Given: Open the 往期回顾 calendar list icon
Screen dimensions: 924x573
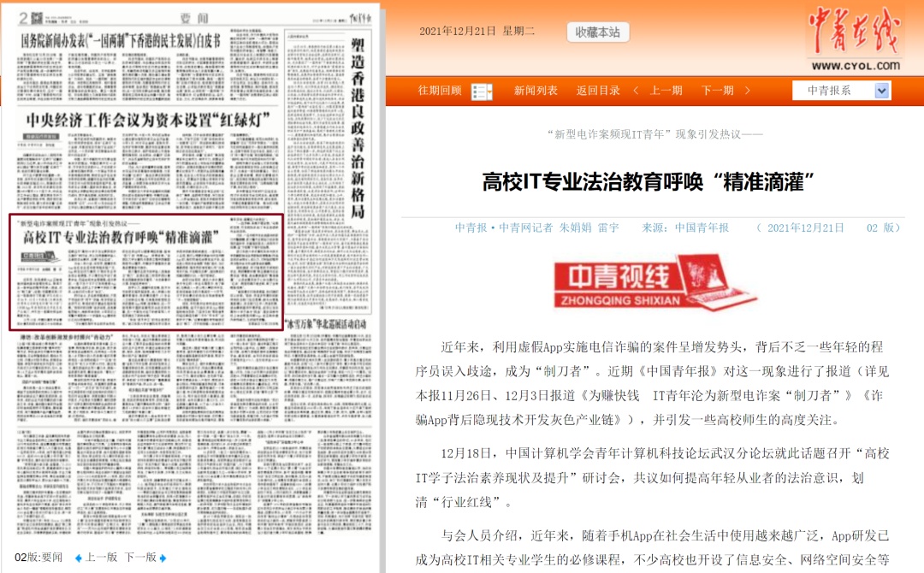Looking at the screenshot, I should pos(482,92).
